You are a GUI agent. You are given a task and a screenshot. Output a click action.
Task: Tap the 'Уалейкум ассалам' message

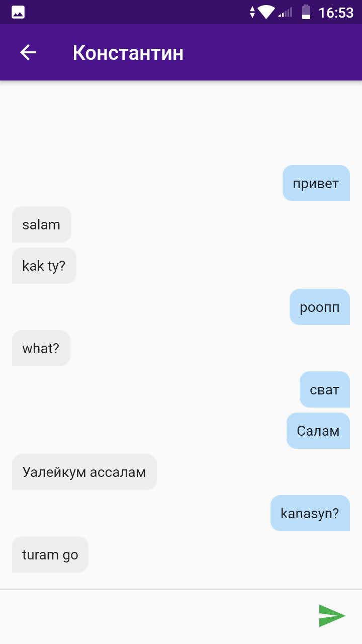tap(84, 472)
